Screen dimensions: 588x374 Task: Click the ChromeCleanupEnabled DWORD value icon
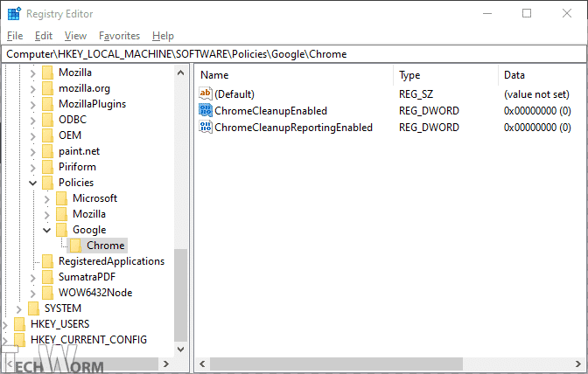coord(206,111)
